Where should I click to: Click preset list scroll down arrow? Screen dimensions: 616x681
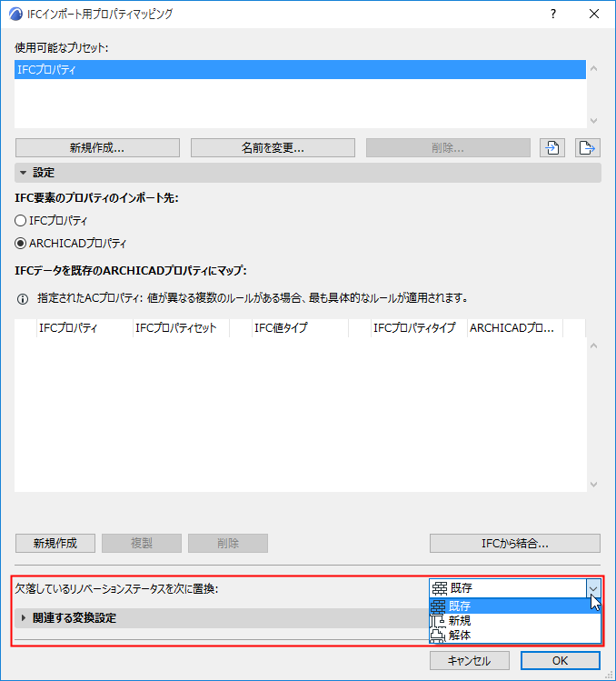594,121
